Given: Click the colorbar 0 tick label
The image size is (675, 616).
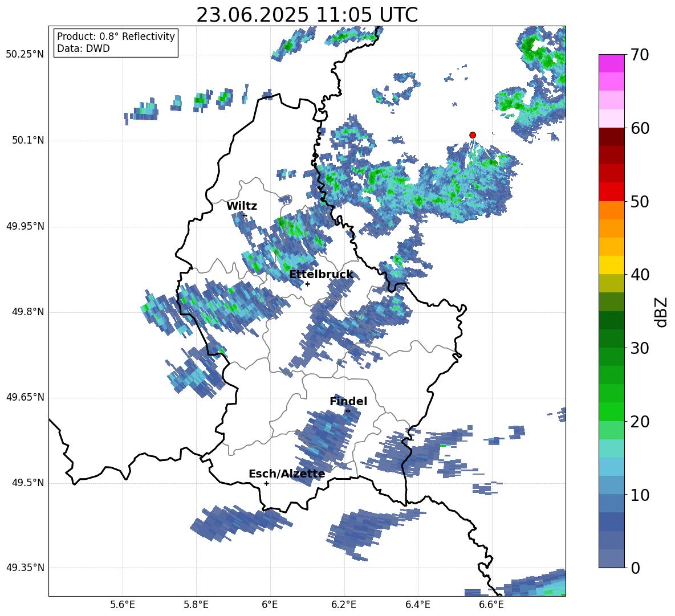Looking at the screenshot, I should 635,568.
